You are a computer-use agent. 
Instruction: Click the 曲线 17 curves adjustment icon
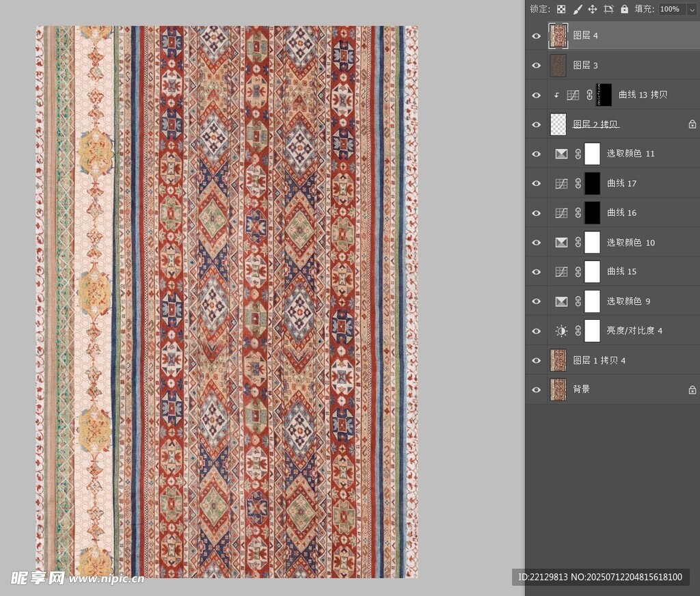(561, 183)
